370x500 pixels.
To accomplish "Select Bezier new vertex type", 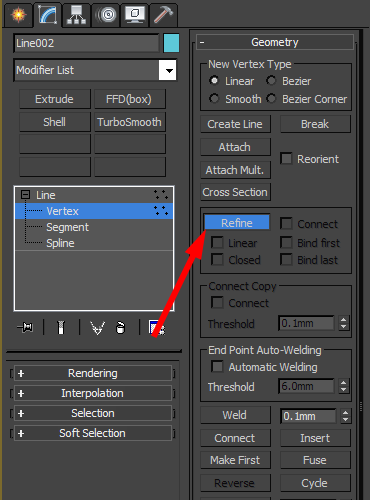I will (x=271, y=81).
